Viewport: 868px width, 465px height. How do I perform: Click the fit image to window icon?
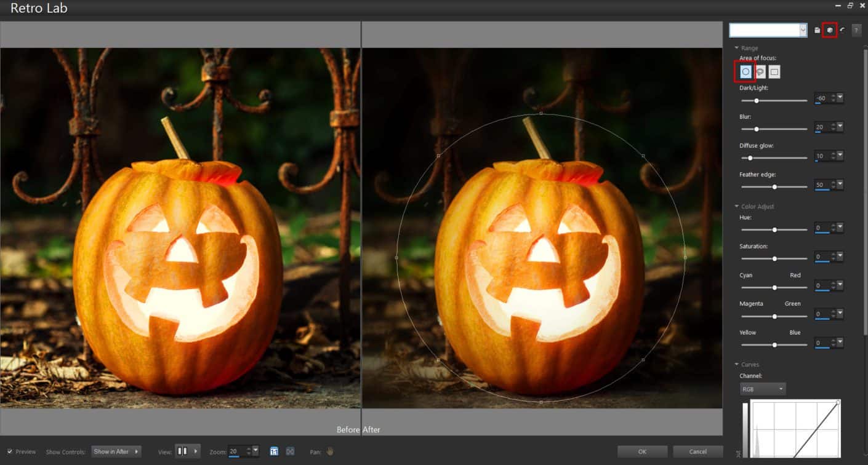tap(289, 451)
